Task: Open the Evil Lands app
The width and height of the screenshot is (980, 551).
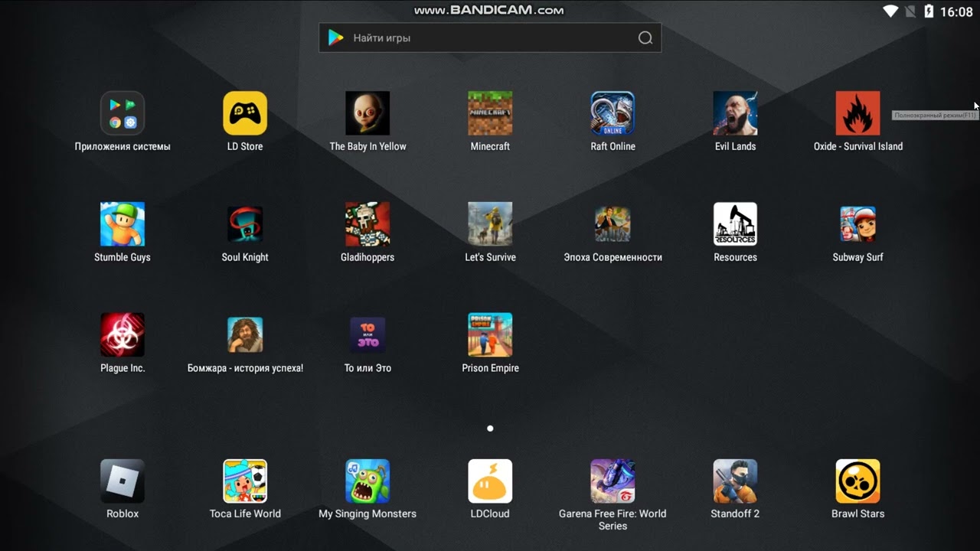Action: (x=735, y=113)
